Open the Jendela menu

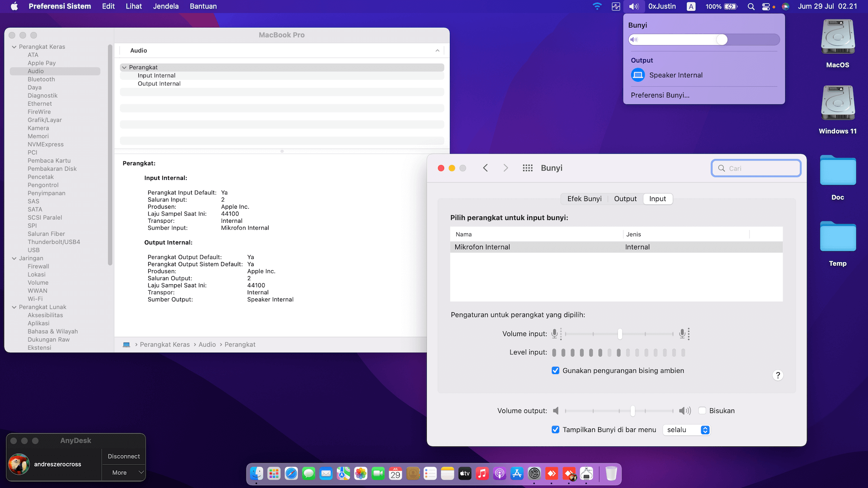click(x=166, y=6)
